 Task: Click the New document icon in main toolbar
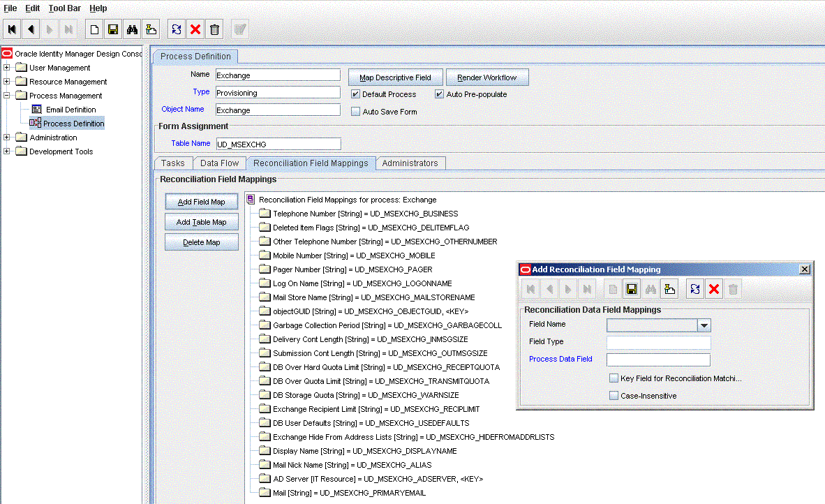[94, 29]
